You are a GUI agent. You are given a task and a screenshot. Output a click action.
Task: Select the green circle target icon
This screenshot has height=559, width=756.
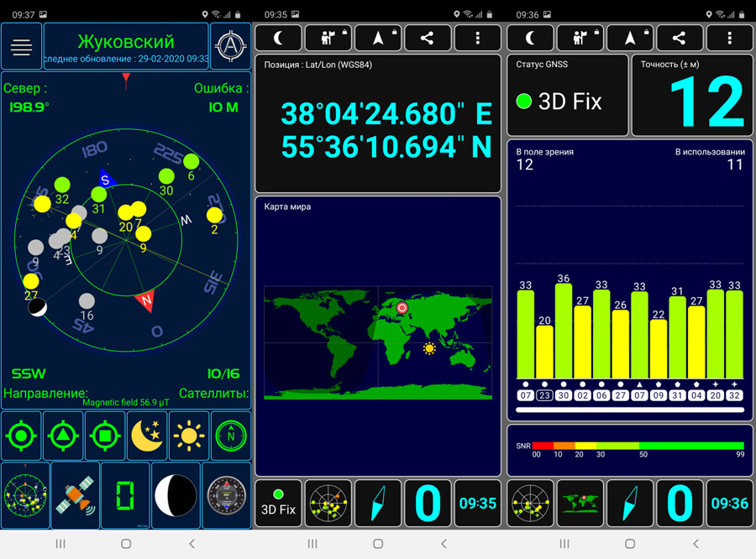point(22,436)
